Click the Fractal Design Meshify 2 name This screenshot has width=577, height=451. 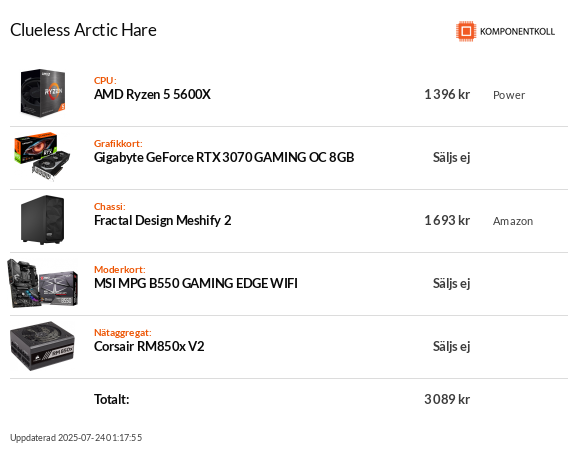click(x=163, y=220)
